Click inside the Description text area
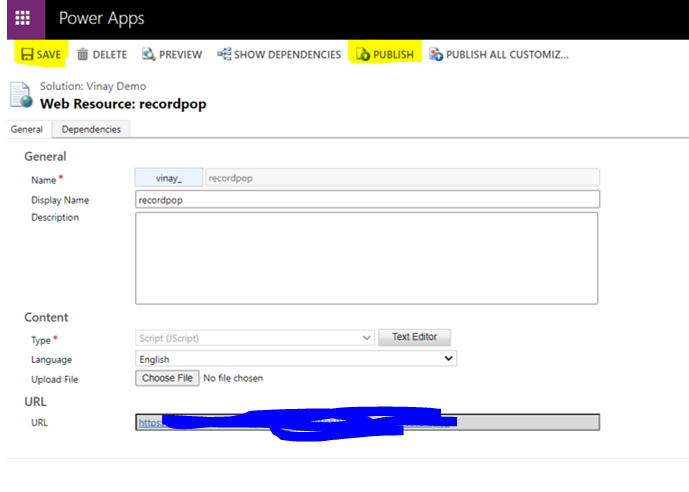The width and height of the screenshot is (689, 492). point(366,258)
